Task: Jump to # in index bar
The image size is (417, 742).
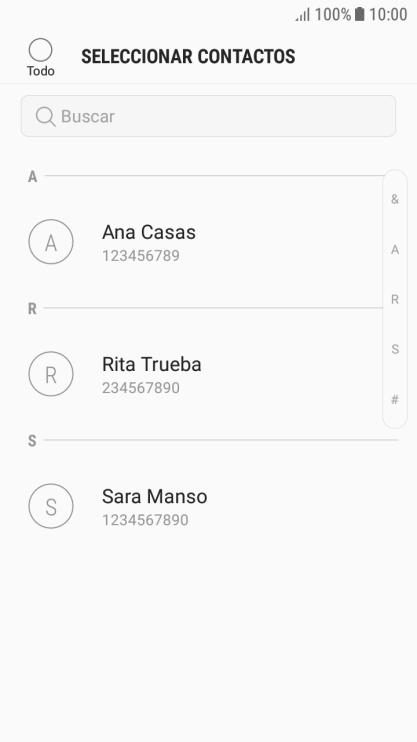Action: click(395, 400)
